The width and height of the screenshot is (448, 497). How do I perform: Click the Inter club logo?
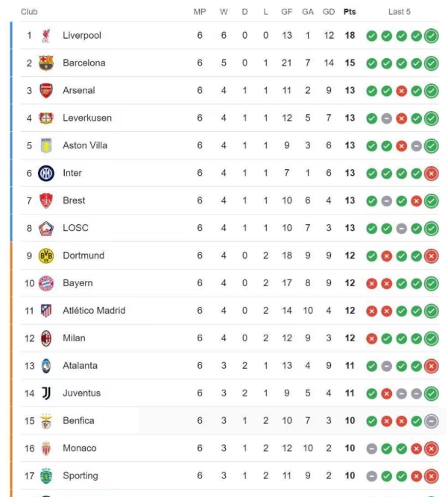46,173
